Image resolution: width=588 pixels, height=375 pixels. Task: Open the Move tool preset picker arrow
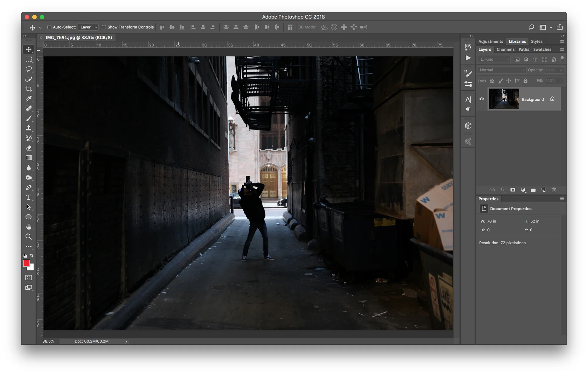point(40,28)
